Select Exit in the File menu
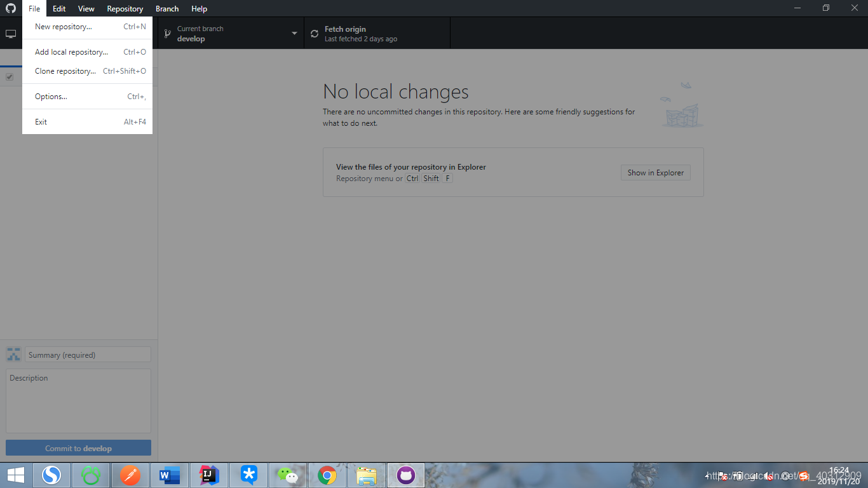Screen dimensions: 868x488 click(87, 122)
